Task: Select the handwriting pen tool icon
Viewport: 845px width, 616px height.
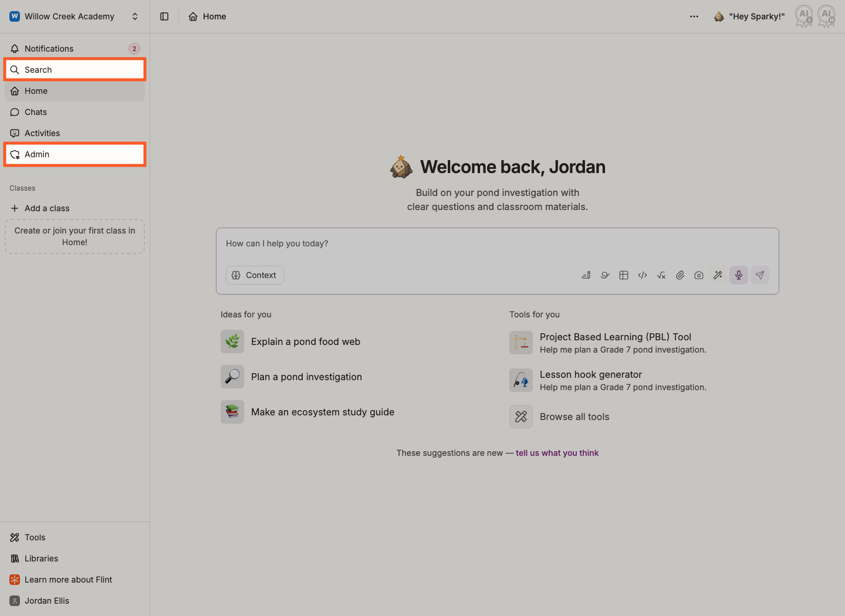Action: tap(586, 275)
